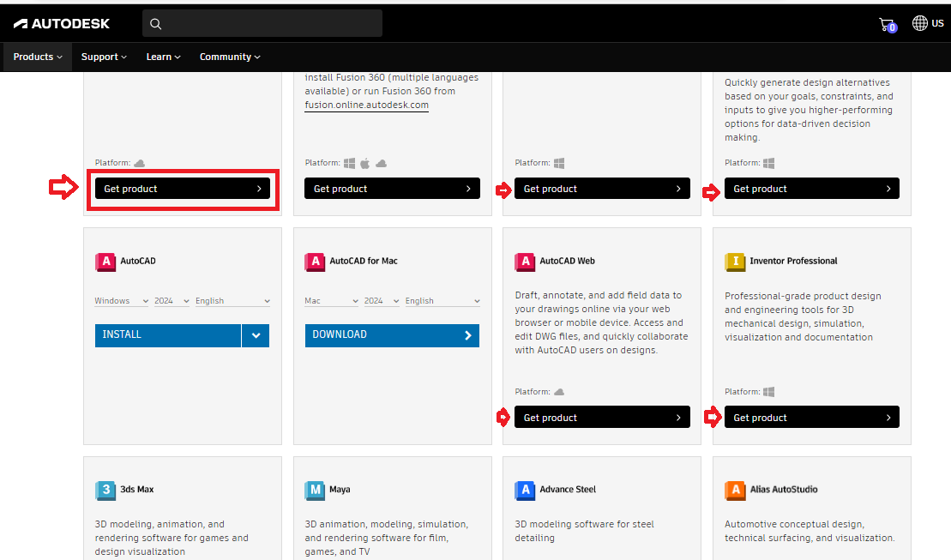This screenshot has height=560, width=951.
Task: Open the Products menu
Action: (x=38, y=57)
